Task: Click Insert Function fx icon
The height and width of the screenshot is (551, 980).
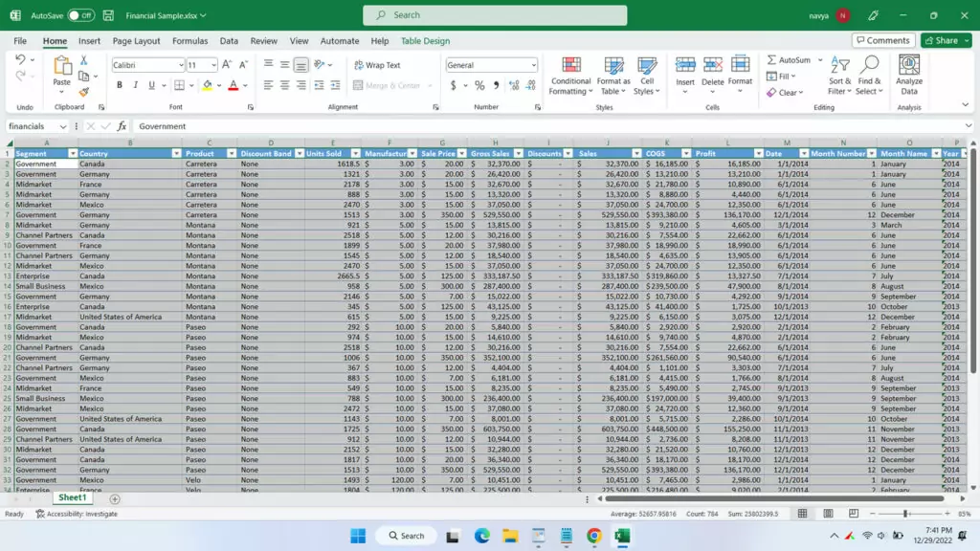Action: pos(122,126)
